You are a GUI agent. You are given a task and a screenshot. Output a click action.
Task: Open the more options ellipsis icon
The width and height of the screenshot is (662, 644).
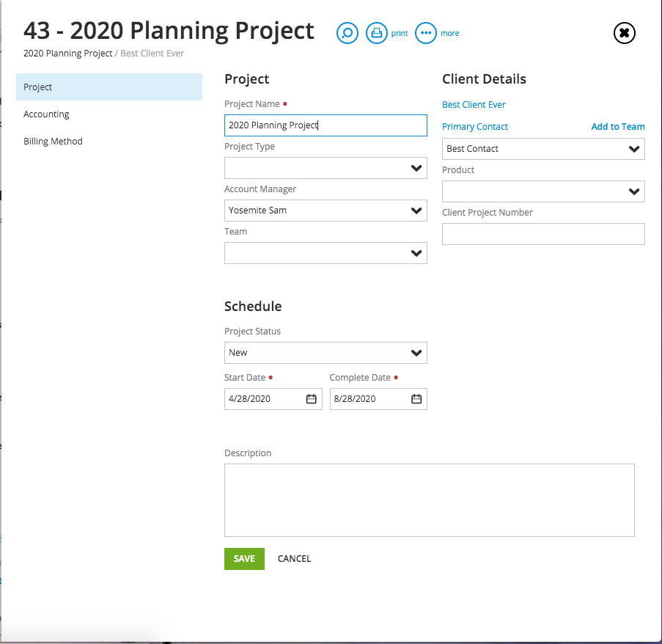[x=425, y=33]
